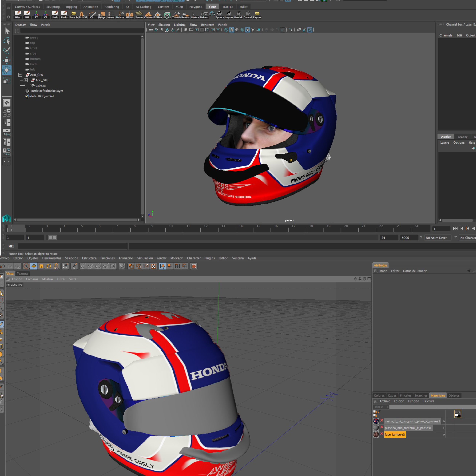The image size is (476, 476).
Task: Expand the child Arai_GP6 outliner node
Action: pyautogui.click(x=26, y=80)
